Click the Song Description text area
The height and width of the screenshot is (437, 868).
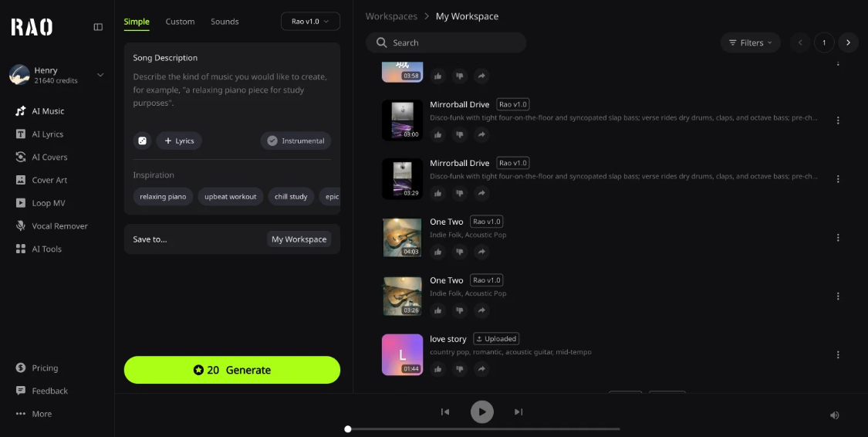232,90
